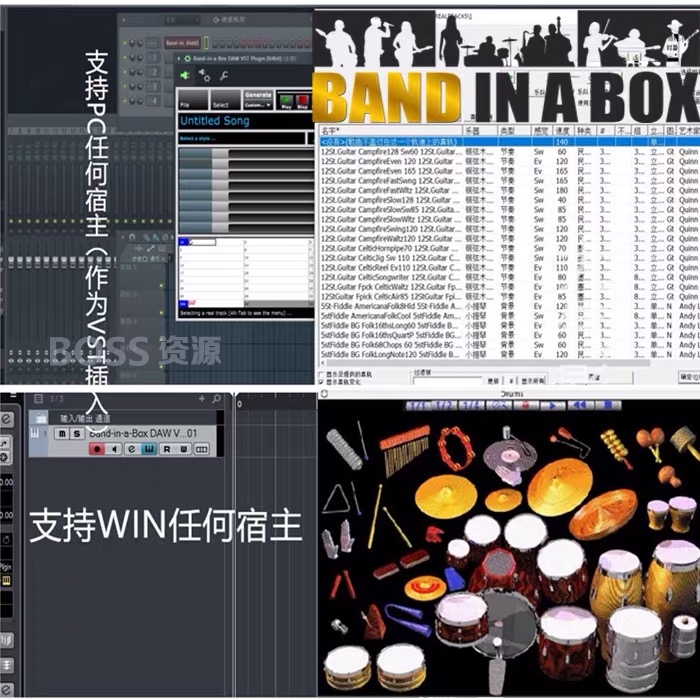Click the green plugin speaker icon
This screenshot has height=700, width=700.
point(185,75)
